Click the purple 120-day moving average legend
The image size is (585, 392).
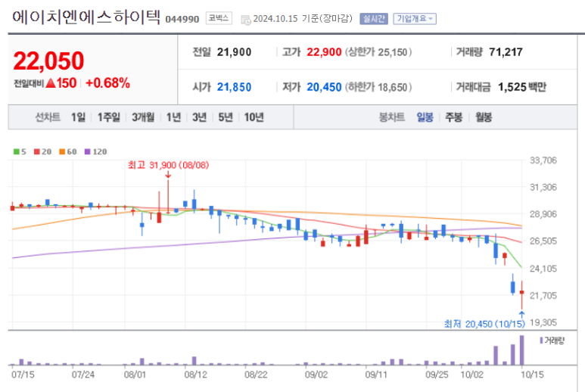[95, 152]
